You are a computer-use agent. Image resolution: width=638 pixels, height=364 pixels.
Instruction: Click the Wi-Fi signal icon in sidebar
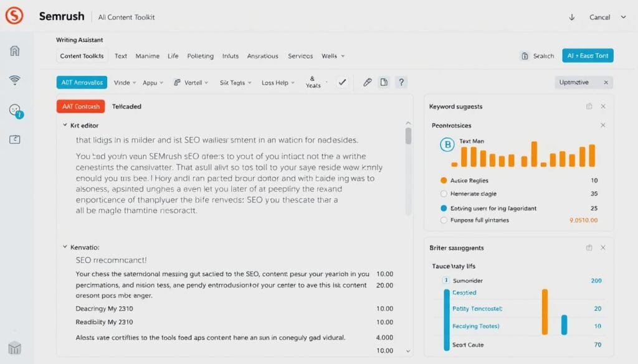click(16, 80)
